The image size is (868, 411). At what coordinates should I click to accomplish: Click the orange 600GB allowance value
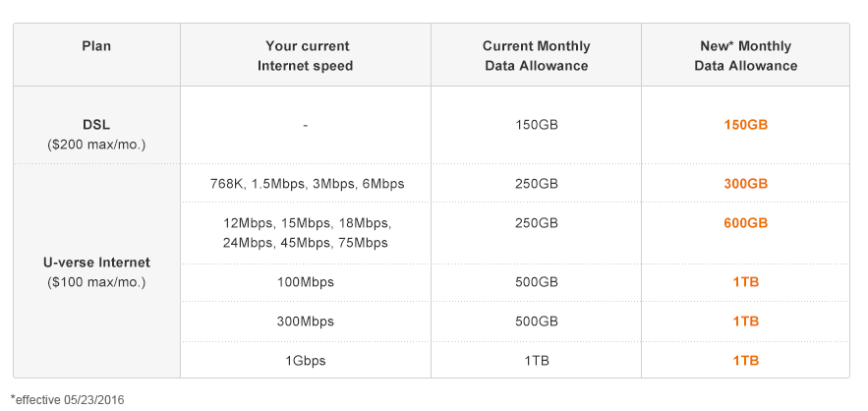coord(745,223)
